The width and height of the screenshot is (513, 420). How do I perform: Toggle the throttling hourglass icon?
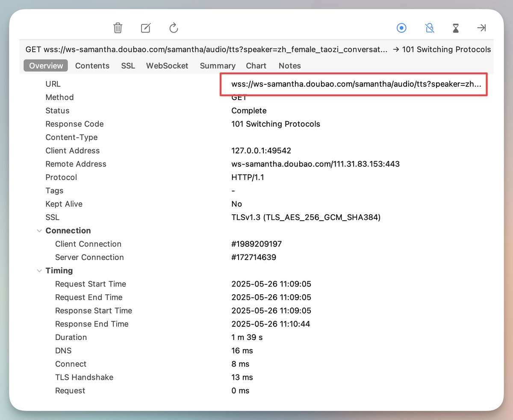[456, 28]
